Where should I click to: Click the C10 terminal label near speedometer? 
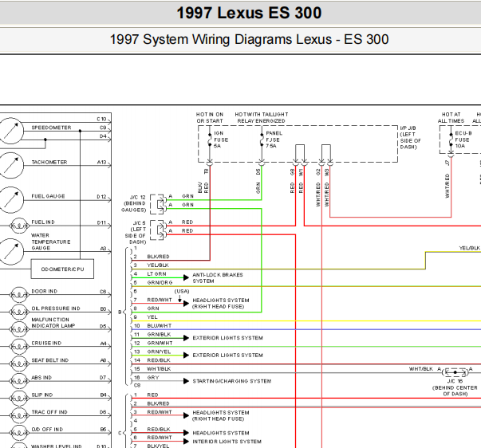[x=101, y=119]
